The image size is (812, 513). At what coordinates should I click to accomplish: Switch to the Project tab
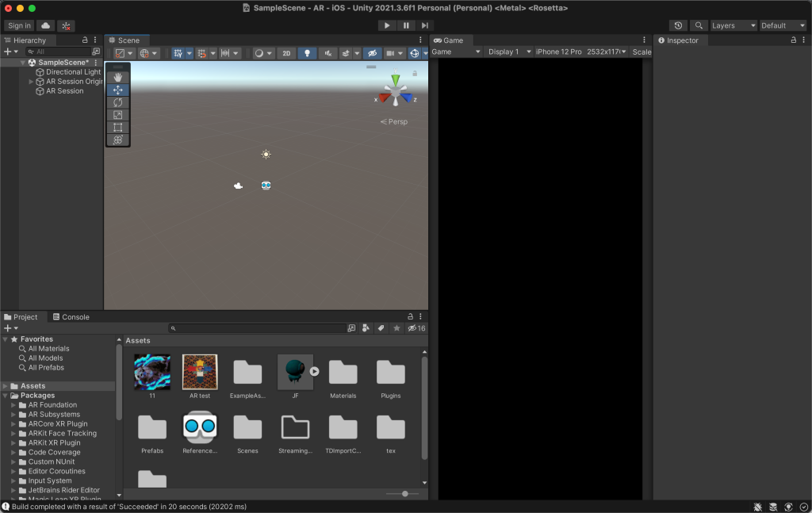[x=21, y=317]
